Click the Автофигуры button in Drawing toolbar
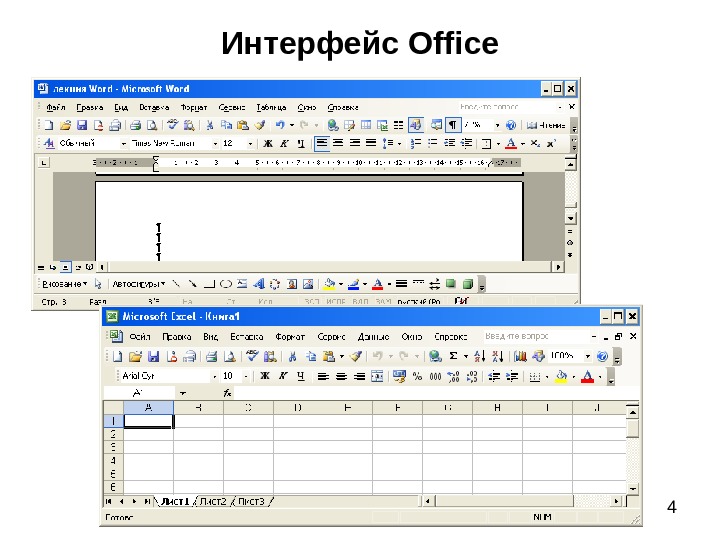This screenshot has width=720, height=540. pos(138,284)
